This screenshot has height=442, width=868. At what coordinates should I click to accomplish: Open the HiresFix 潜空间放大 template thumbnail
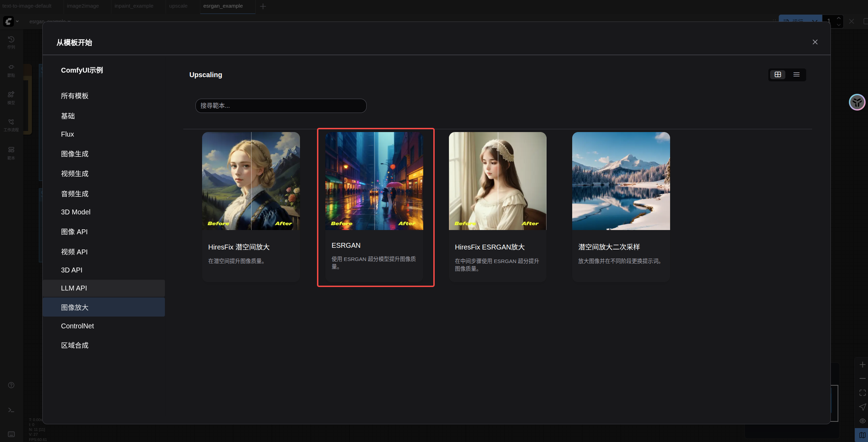tap(251, 181)
